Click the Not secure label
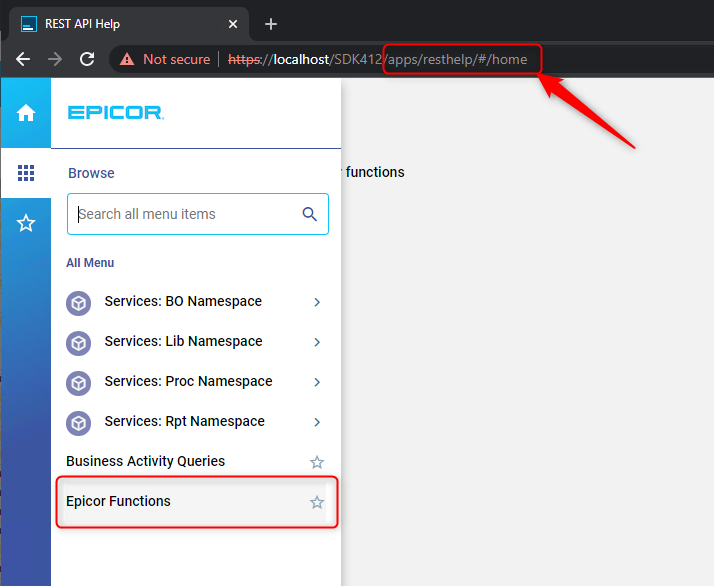This screenshot has height=586, width=714. tap(177, 59)
